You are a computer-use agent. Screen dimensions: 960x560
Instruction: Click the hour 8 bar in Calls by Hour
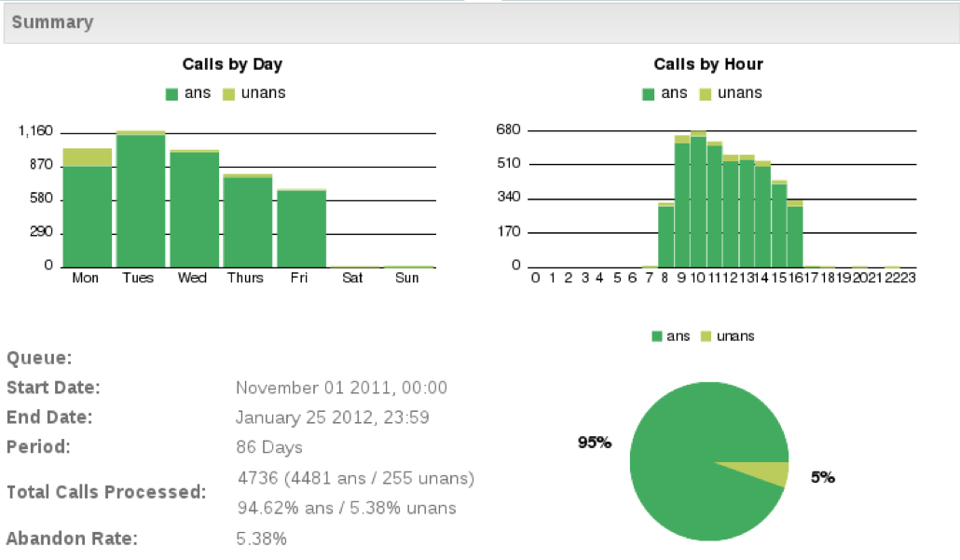tap(666, 235)
